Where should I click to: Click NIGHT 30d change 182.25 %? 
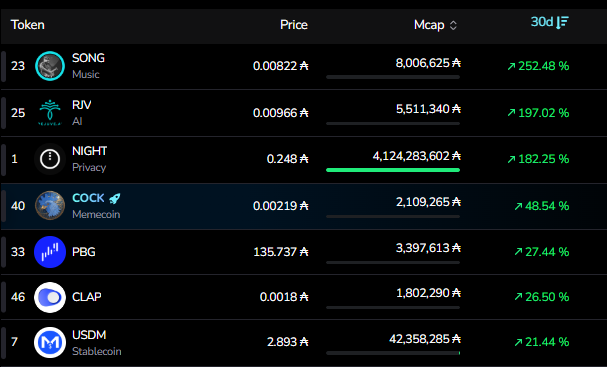[538, 159]
